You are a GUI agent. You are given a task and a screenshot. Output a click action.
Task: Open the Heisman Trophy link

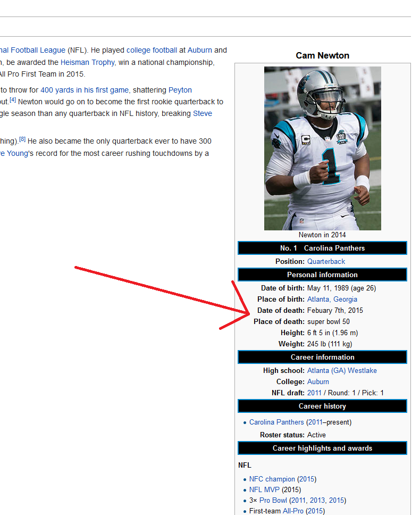pos(88,62)
